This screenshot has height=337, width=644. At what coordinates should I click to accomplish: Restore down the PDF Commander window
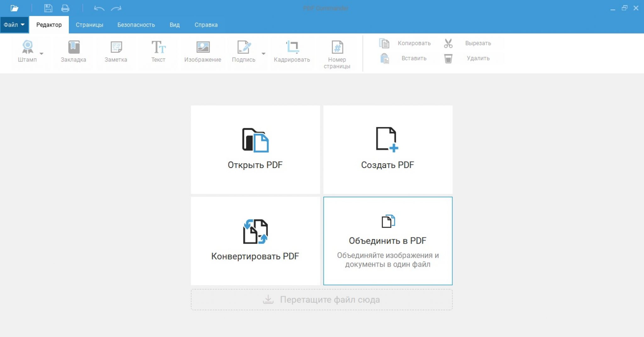point(625,8)
